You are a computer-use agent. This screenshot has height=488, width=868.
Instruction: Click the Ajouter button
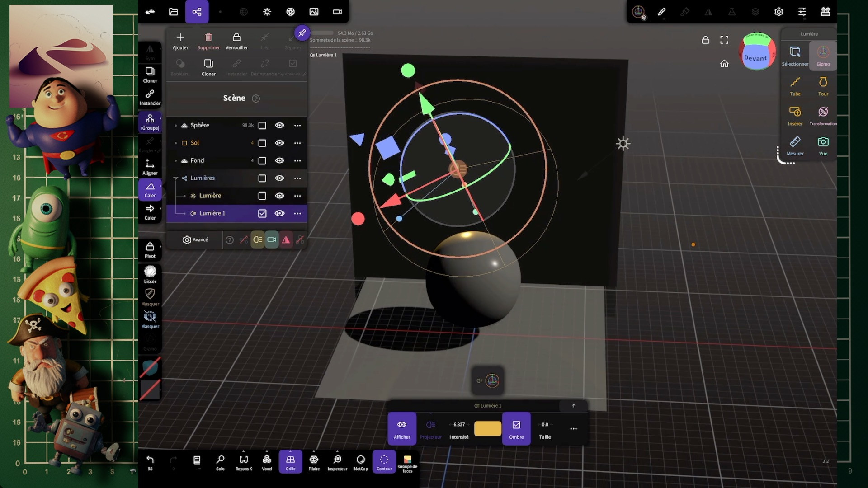pos(180,41)
